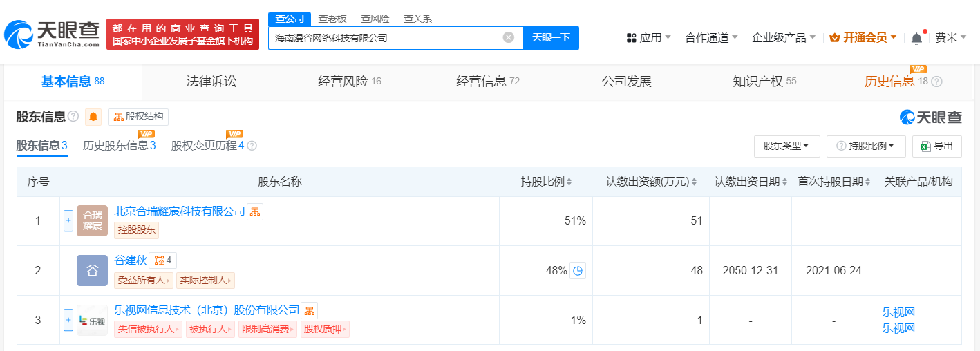Open the 股东类型 filter dropdown
980x351 pixels.
pyautogui.click(x=786, y=146)
